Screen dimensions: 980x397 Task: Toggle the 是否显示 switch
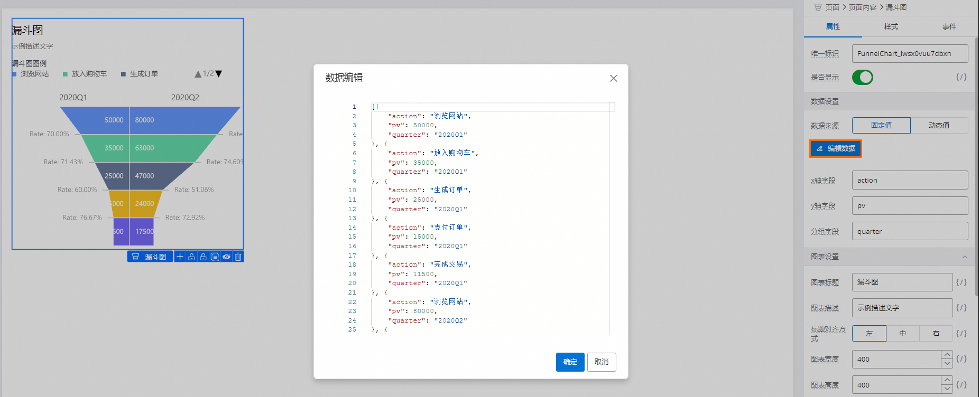(x=862, y=78)
